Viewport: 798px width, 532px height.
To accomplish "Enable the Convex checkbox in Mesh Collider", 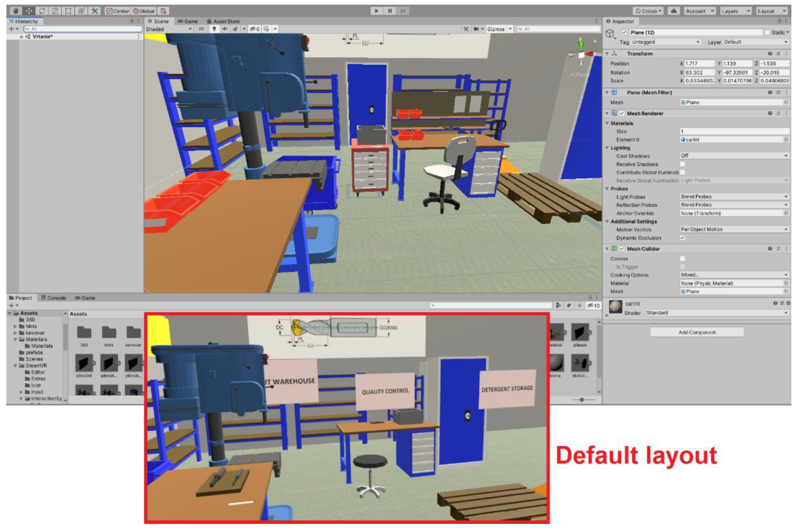I will [x=682, y=259].
